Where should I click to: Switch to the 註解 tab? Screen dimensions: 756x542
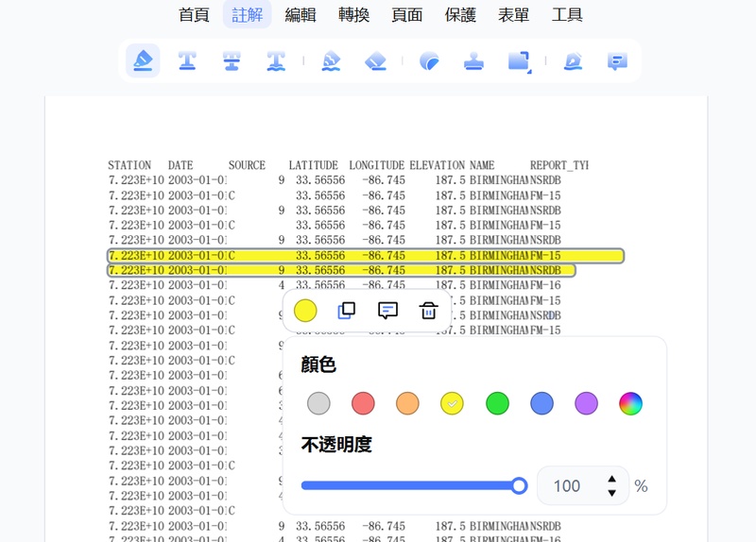[247, 14]
